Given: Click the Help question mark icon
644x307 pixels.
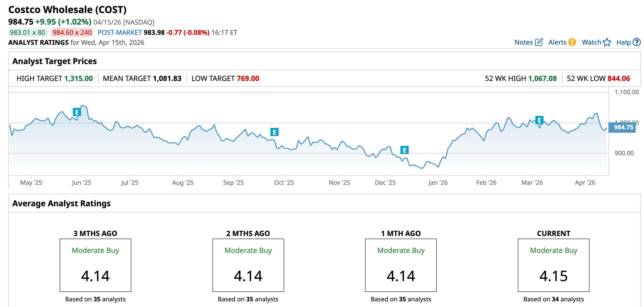Looking at the screenshot, I should pyautogui.click(x=637, y=42).
